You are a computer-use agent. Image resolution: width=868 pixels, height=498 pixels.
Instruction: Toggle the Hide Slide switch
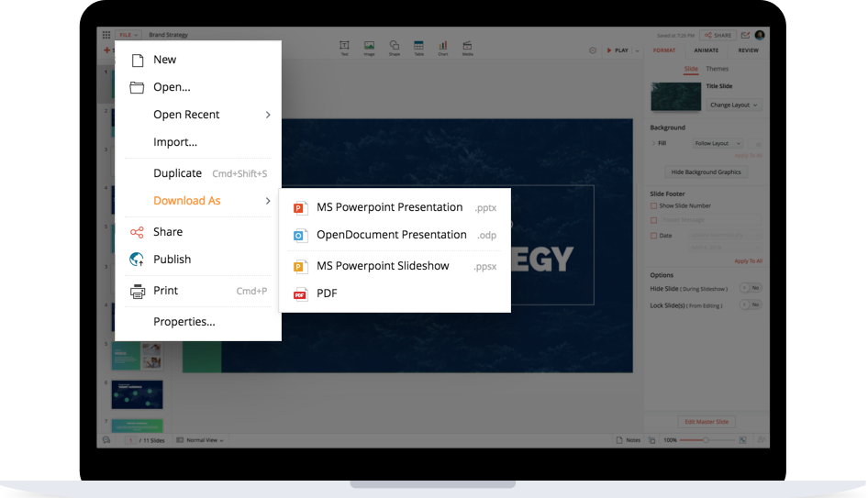pos(751,288)
